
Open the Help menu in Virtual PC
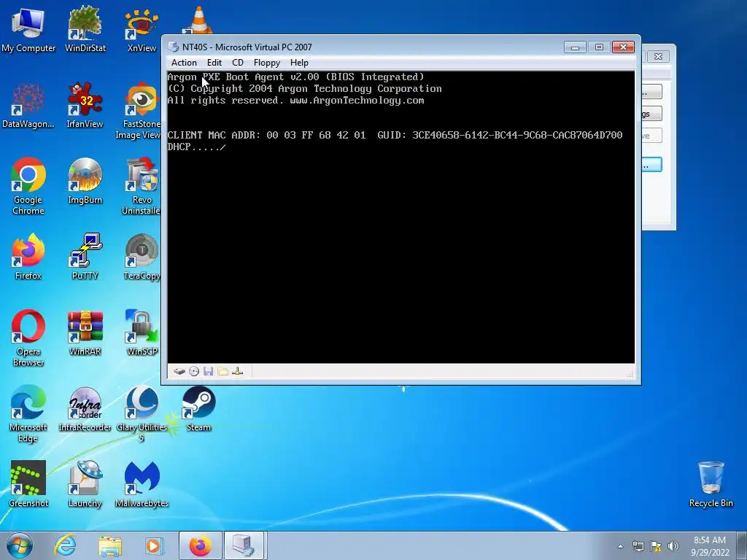click(x=299, y=63)
